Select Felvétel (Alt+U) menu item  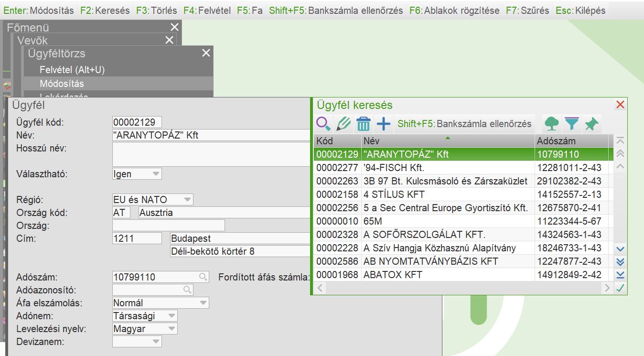[x=72, y=70]
